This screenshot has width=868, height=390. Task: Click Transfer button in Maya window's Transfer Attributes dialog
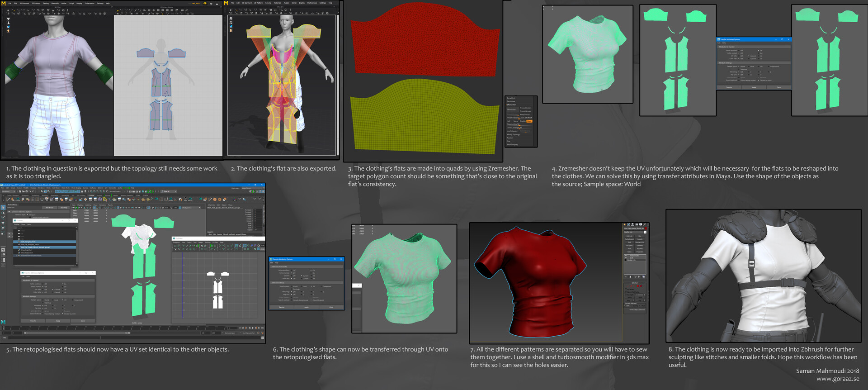(33, 321)
